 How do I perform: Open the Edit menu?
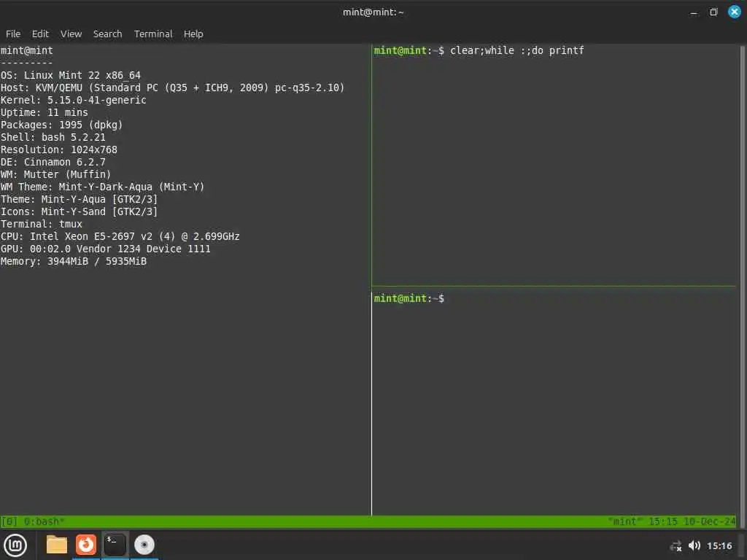(x=40, y=34)
